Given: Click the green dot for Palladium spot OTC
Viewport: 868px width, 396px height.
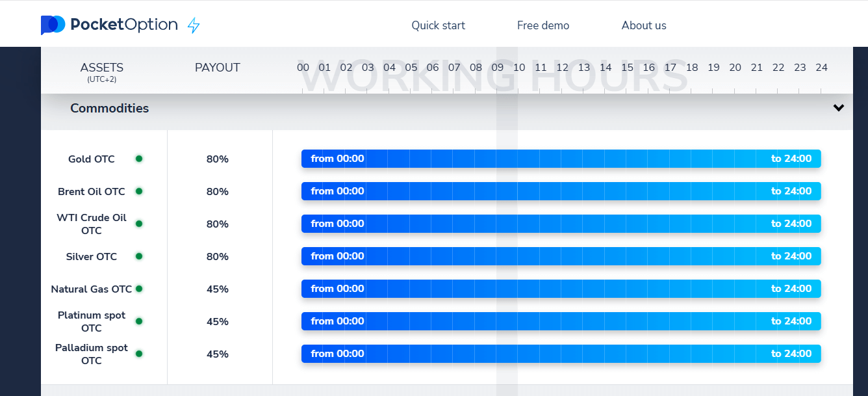Looking at the screenshot, I should pos(139,354).
